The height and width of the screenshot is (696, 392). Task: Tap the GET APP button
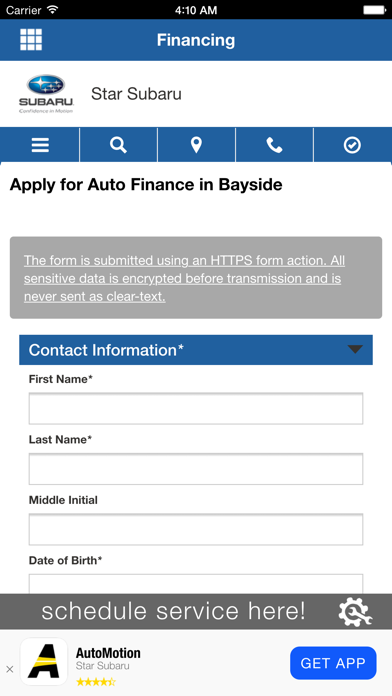point(333,663)
